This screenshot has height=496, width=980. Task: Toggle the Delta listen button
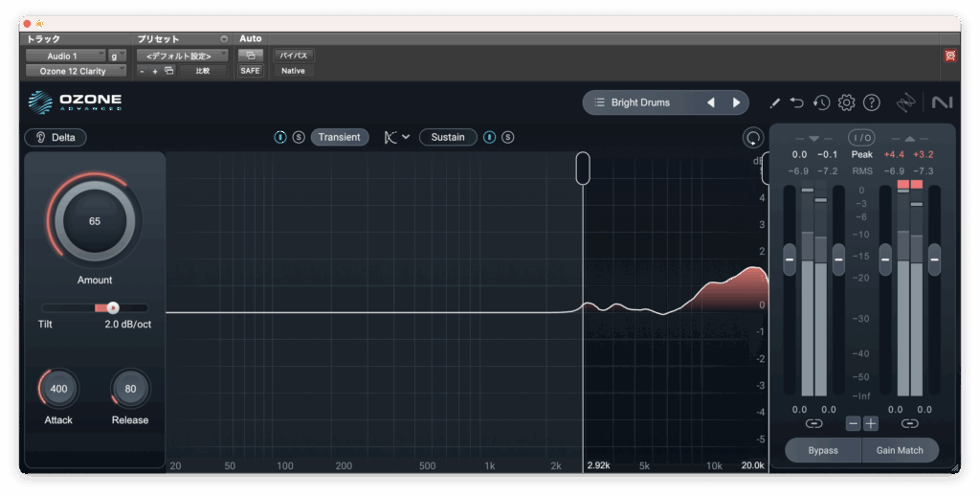(x=56, y=137)
